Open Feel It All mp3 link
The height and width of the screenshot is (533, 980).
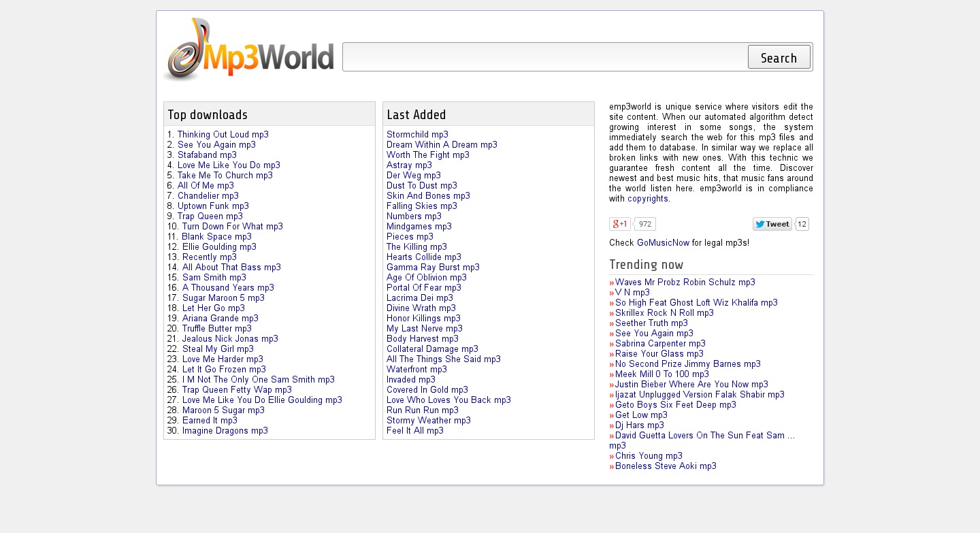(414, 431)
